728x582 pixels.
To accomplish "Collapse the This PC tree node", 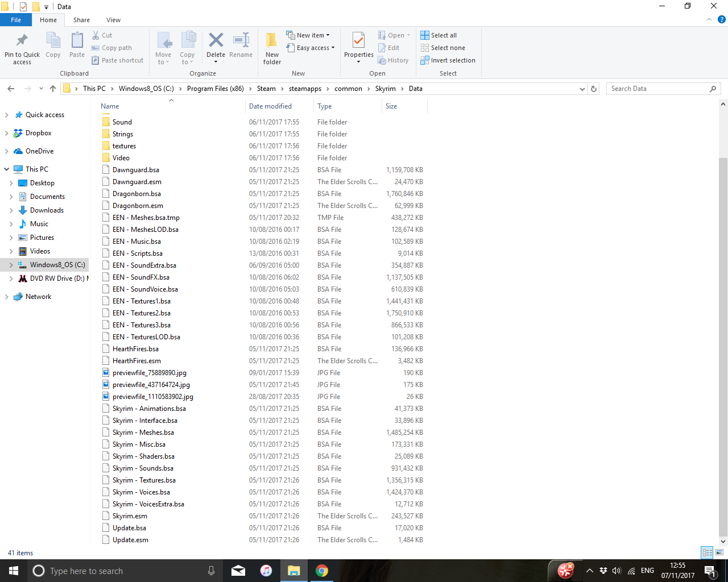I will (7, 169).
